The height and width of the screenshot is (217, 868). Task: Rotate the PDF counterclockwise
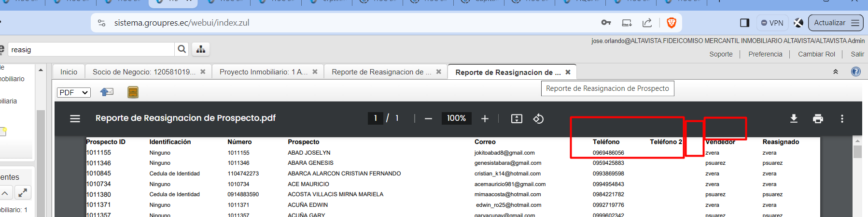tap(538, 118)
